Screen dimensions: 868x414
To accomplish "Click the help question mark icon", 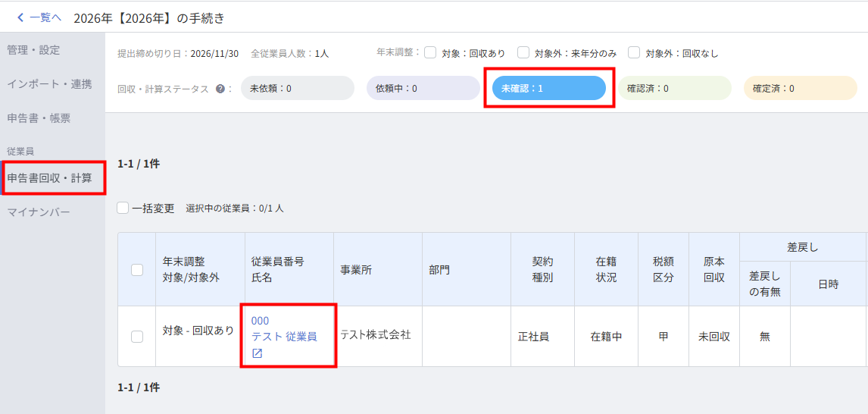I will pyautogui.click(x=220, y=89).
